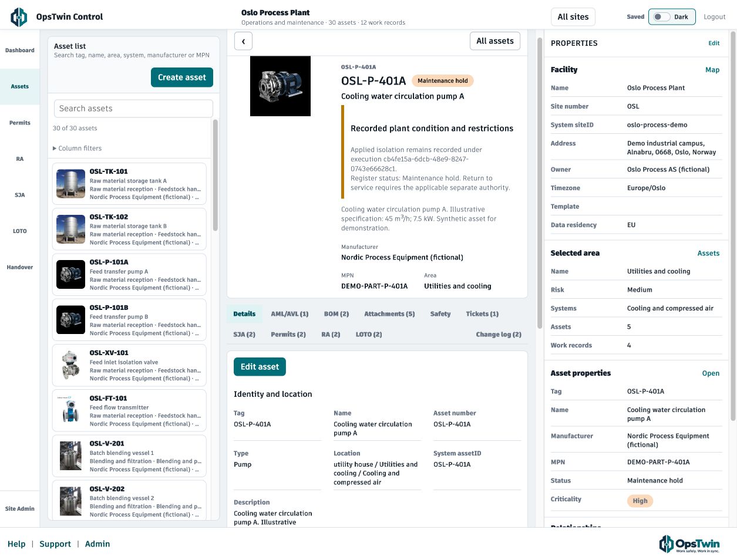This screenshot has height=560, width=737.
Task: Click the Edit asset button
Action: point(260,367)
